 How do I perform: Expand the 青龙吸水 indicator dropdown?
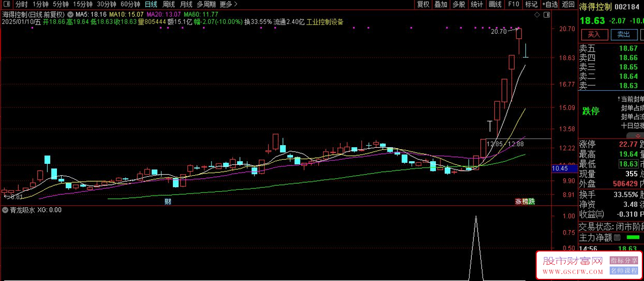[5, 210]
